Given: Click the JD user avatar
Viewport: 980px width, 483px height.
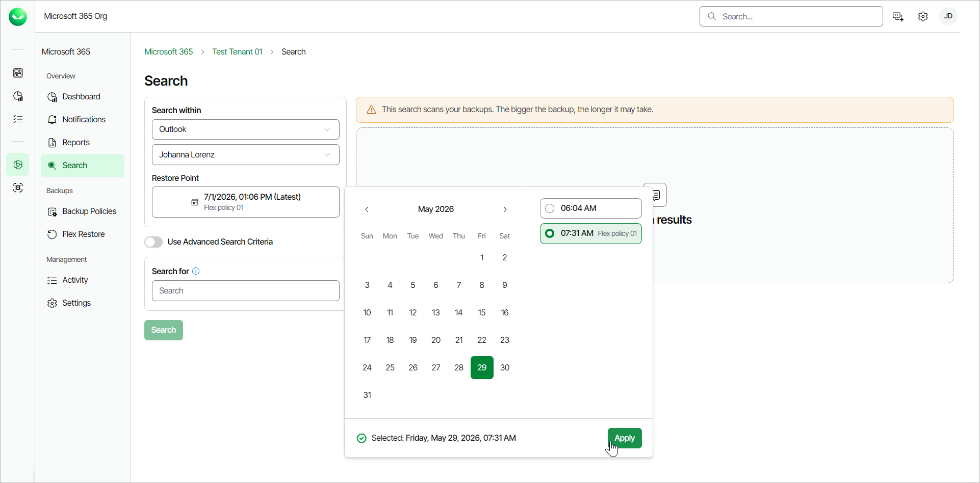Looking at the screenshot, I should pyautogui.click(x=948, y=16).
